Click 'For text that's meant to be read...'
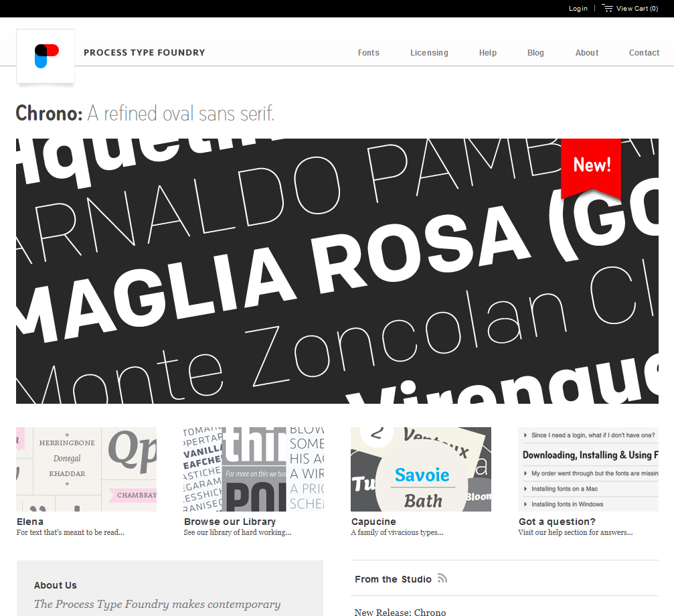This screenshot has height=616, width=674. click(x=70, y=532)
